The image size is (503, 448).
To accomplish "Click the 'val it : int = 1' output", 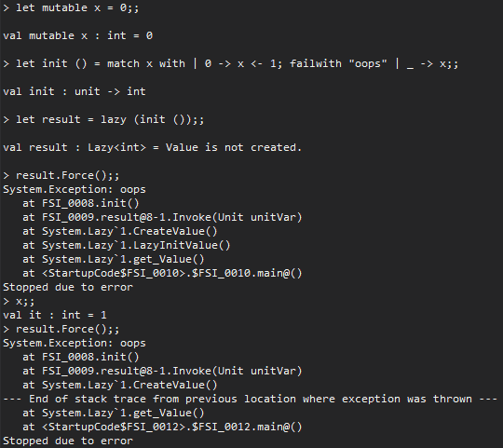I will [x=55, y=315].
